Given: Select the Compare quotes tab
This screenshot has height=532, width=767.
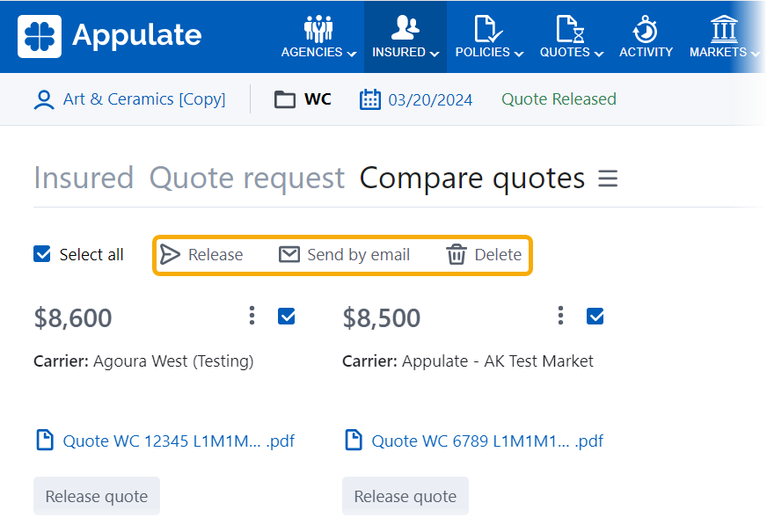Looking at the screenshot, I should pos(472,178).
